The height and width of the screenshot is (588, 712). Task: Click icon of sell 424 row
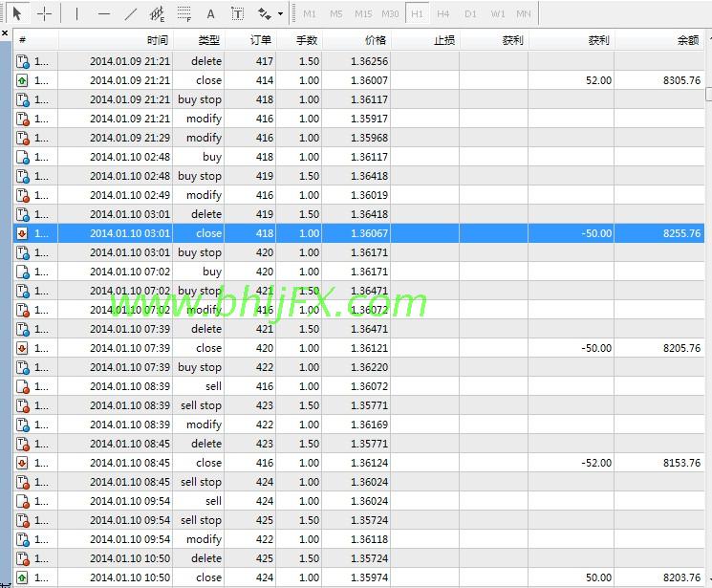22,501
